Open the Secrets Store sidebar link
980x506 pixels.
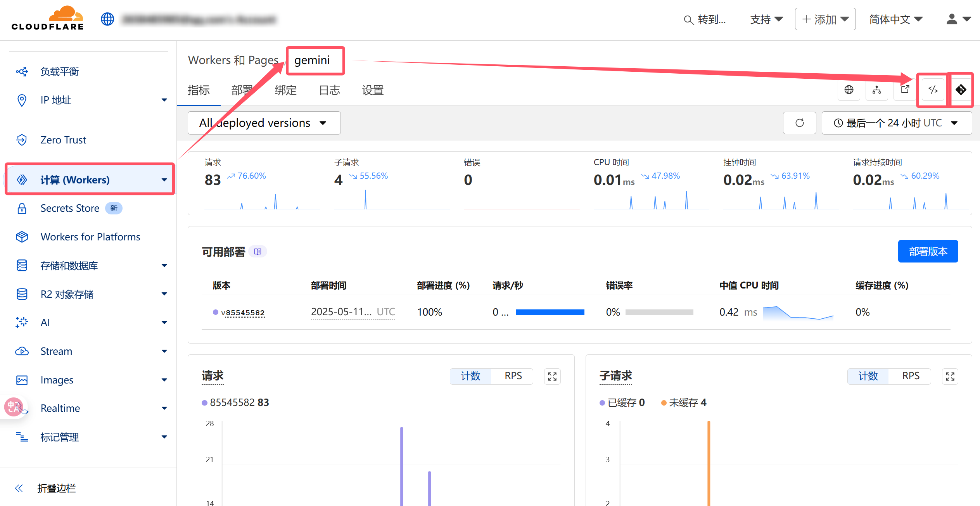[x=70, y=208]
